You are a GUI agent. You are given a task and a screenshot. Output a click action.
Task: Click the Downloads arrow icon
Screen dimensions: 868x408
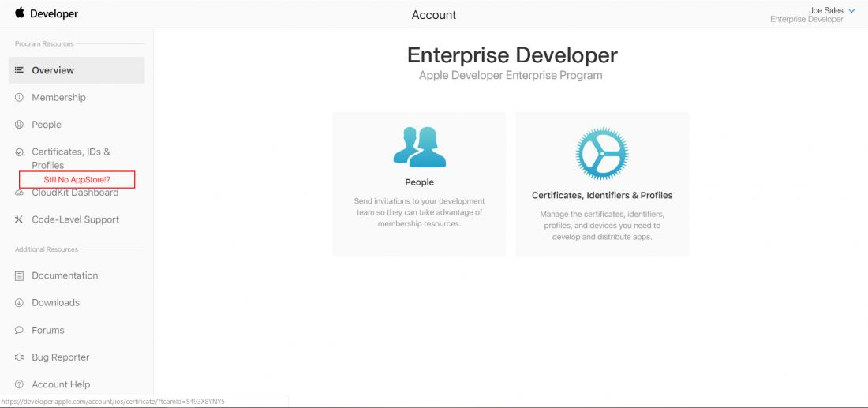pyautogui.click(x=20, y=303)
